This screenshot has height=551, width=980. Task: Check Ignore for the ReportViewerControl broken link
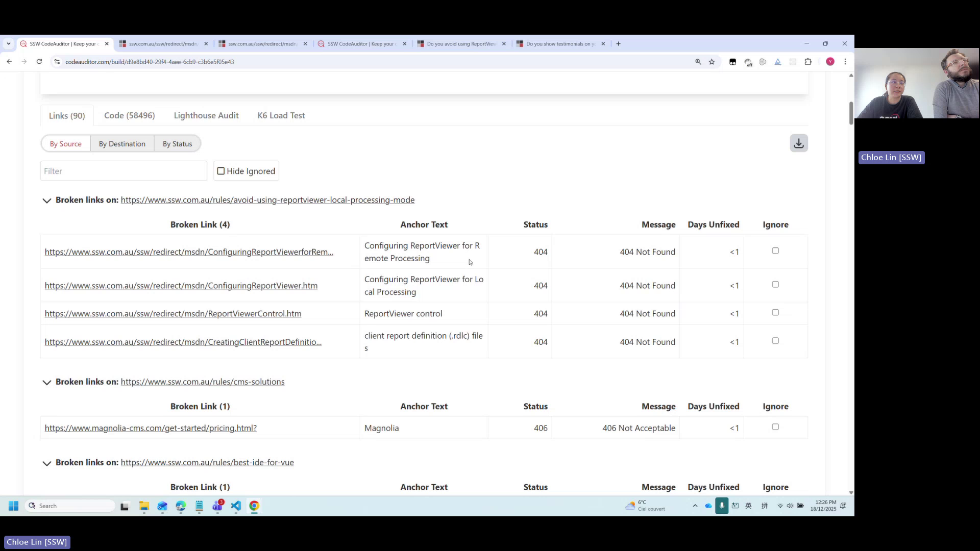click(x=775, y=312)
